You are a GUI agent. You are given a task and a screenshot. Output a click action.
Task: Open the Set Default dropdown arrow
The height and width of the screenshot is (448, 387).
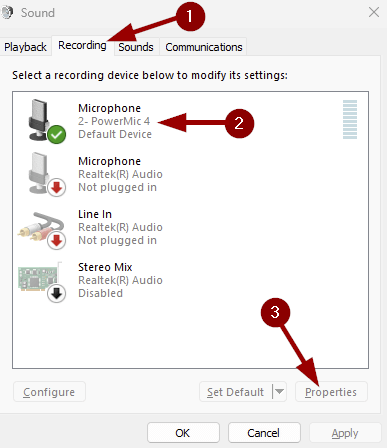click(x=279, y=391)
